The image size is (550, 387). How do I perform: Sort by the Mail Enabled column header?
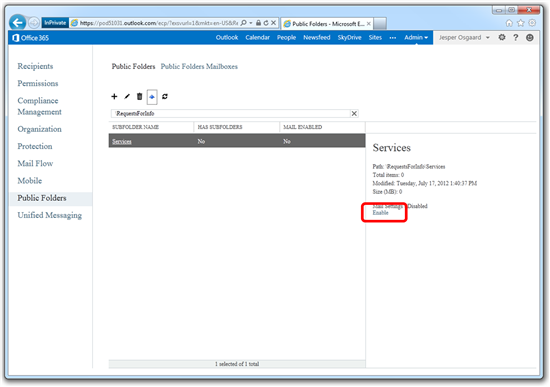(x=302, y=127)
